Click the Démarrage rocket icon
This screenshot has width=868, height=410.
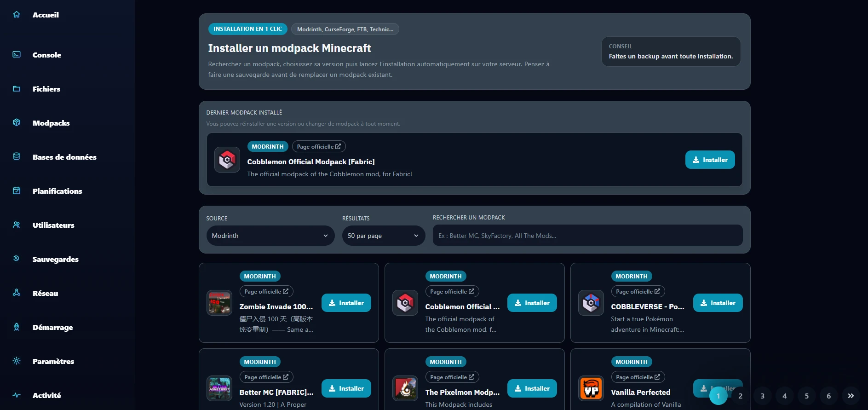tap(17, 327)
